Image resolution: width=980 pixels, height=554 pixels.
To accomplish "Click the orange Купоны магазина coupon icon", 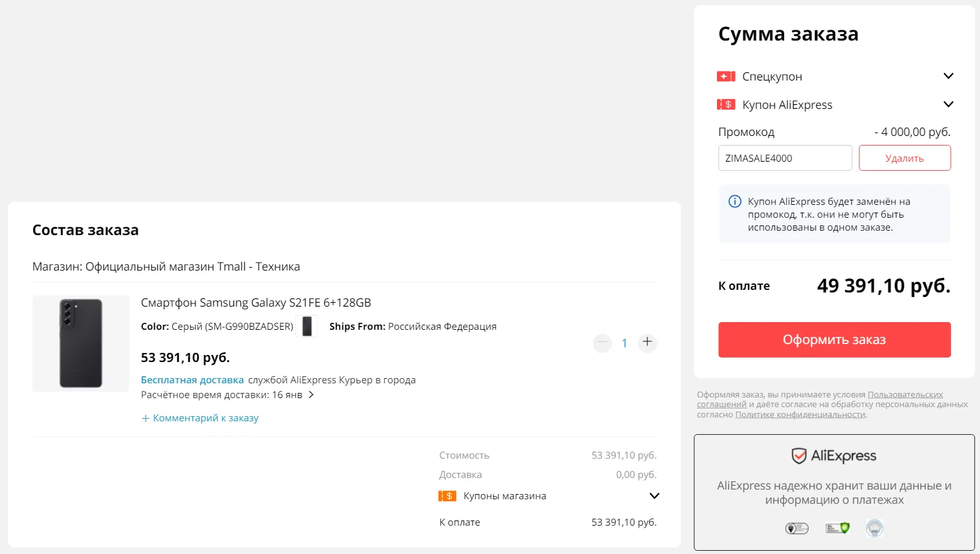I will click(447, 496).
